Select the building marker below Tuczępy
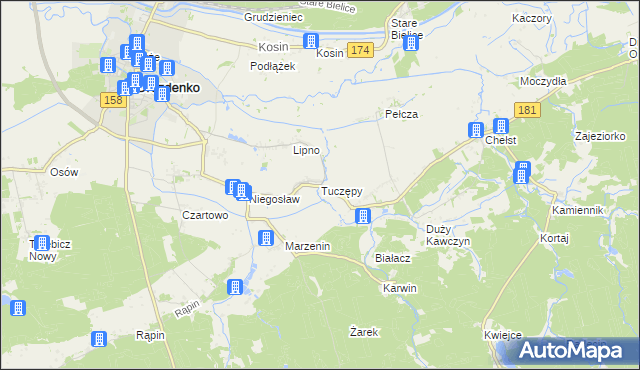The image size is (640, 370). coord(363,216)
